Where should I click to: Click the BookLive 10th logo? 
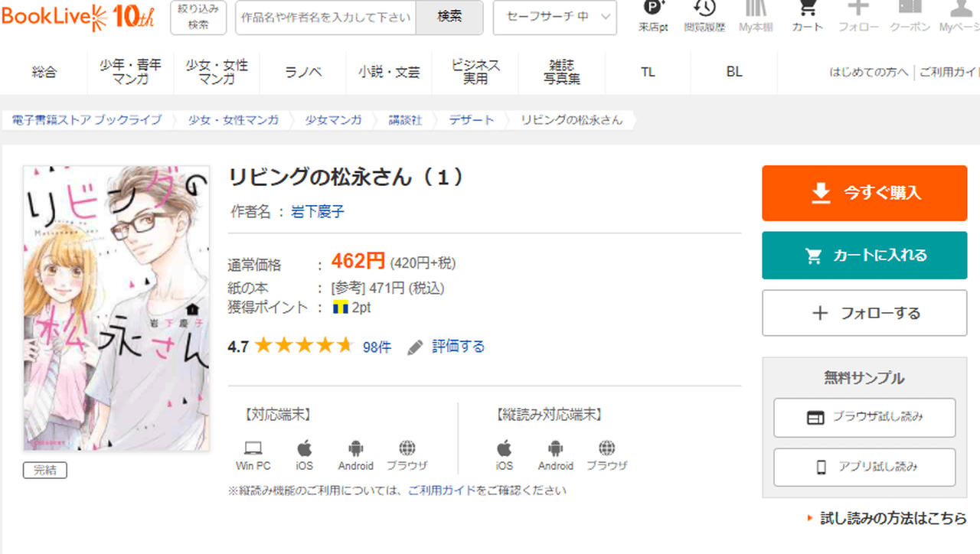pyautogui.click(x=77, y=17)
